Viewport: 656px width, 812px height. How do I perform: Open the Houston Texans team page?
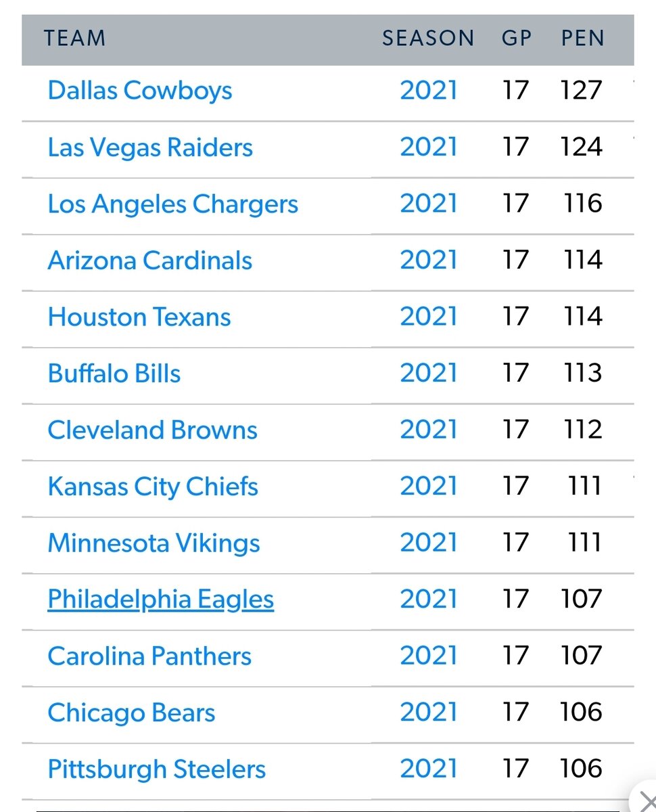pos(139,317)
